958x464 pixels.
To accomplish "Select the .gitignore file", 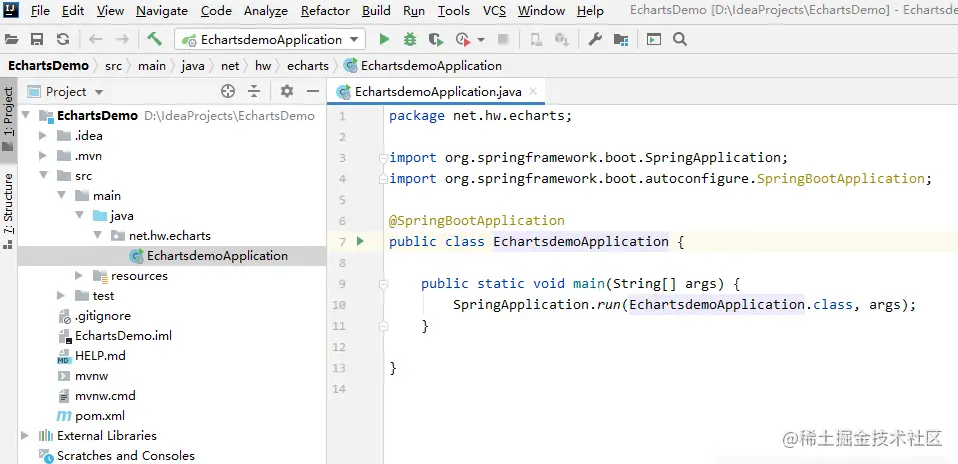I will 103,315.
